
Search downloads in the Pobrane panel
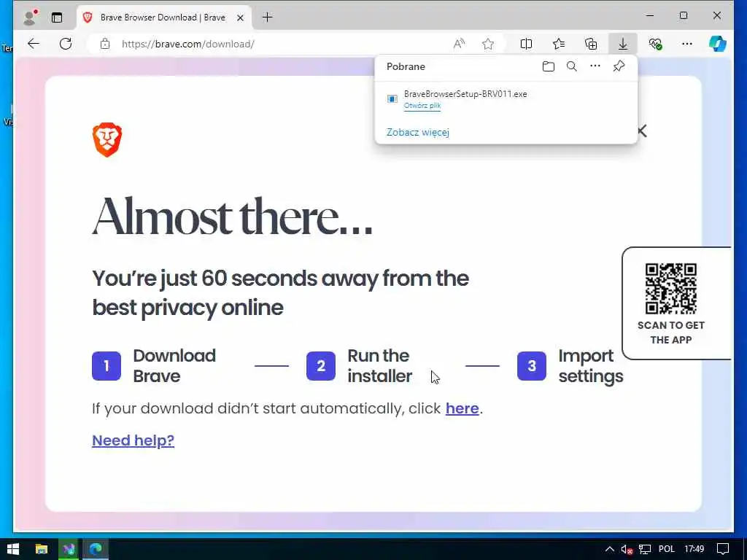coord(572,66)
